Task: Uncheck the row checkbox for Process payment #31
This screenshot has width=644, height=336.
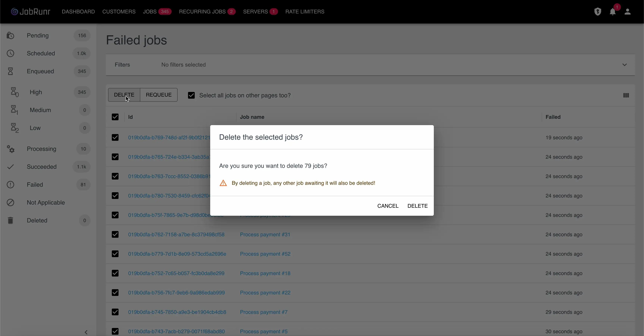Action: pos(115,234)
